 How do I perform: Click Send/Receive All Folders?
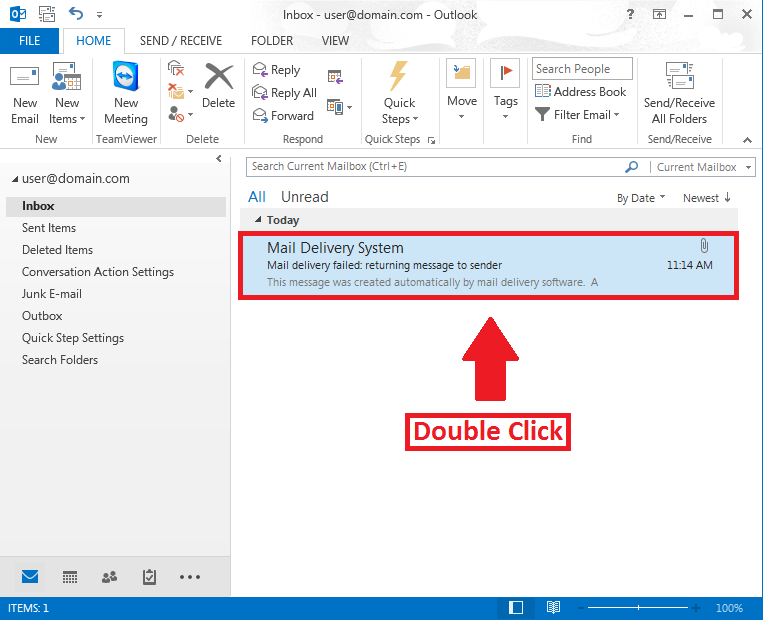point(679,93)
